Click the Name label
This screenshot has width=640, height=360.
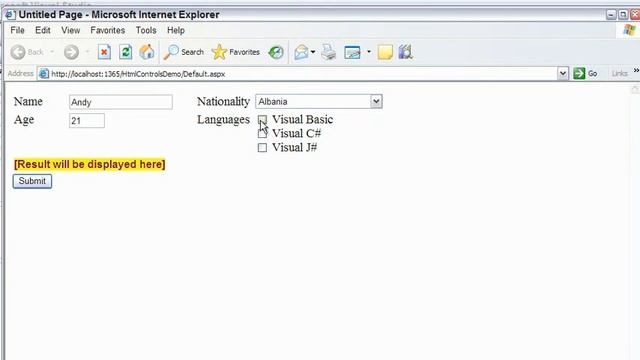28,102
